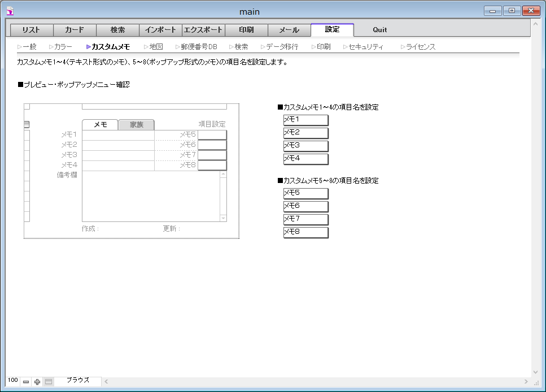546x392 pixels.
Task: Open the メモ5 popup in preview
Action: [x=212, y=135]
